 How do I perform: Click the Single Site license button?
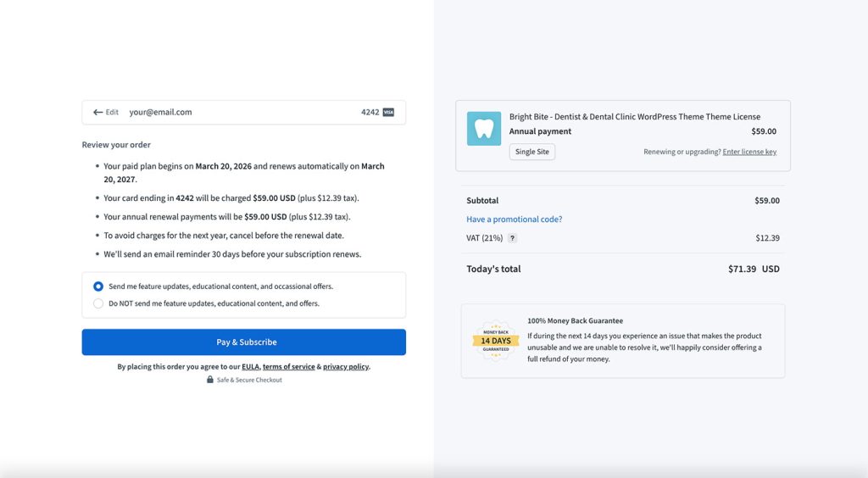click(x=531, y=152)
